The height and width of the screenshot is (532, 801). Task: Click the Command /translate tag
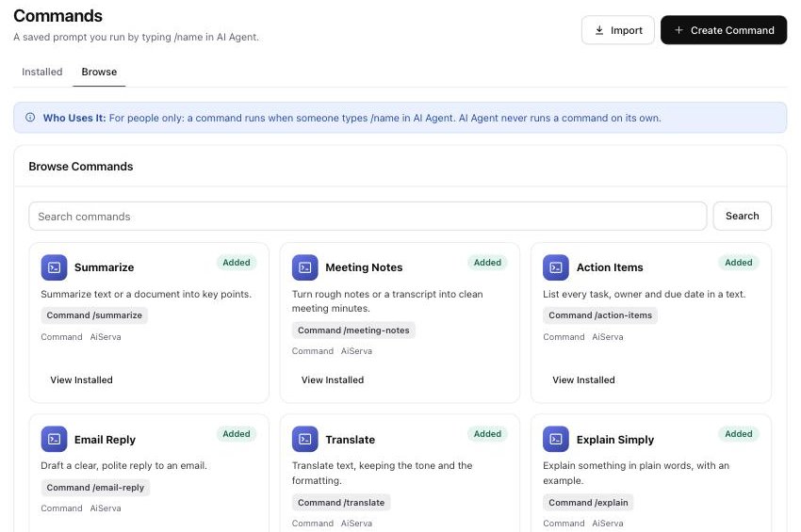pyautogui.click(x=341, y=503)
